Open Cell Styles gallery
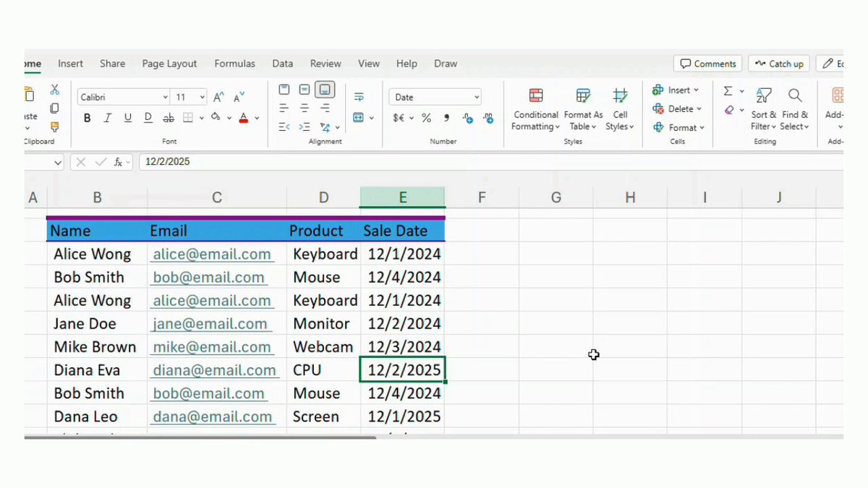The width and height of the screenshot is (868, 488). [620, 108]
